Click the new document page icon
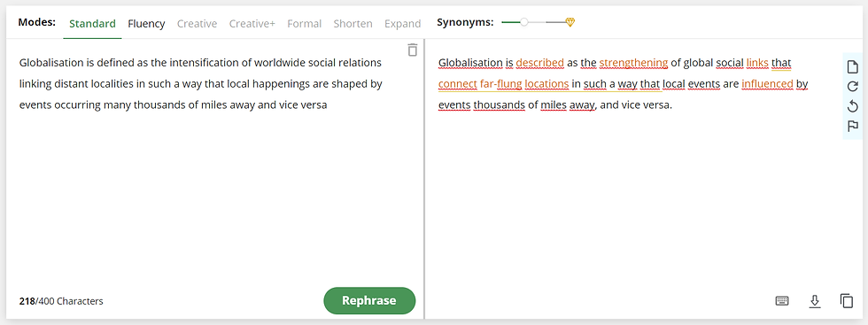 click(x=852, y=67)
